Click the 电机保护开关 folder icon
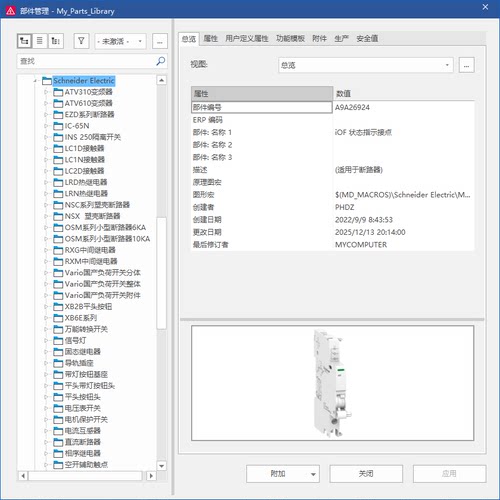Image resolution: width=500 pixels, height=500 pixels. click(x=58, y=420)
